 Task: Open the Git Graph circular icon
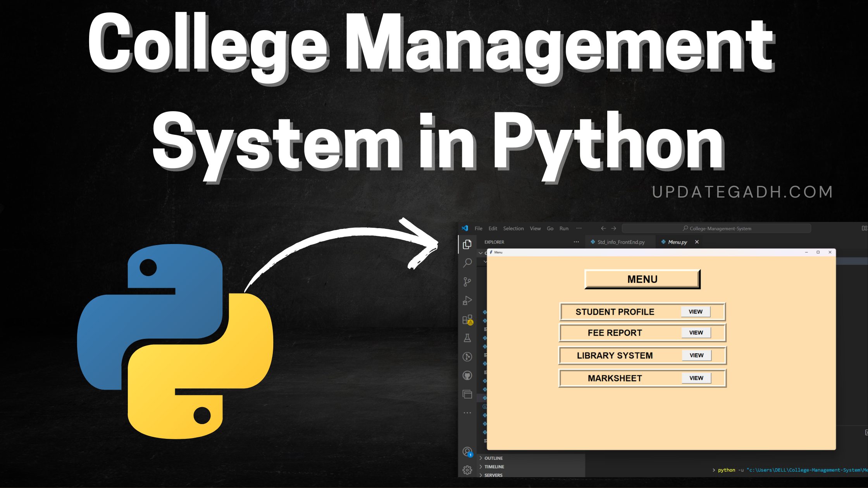467,357
